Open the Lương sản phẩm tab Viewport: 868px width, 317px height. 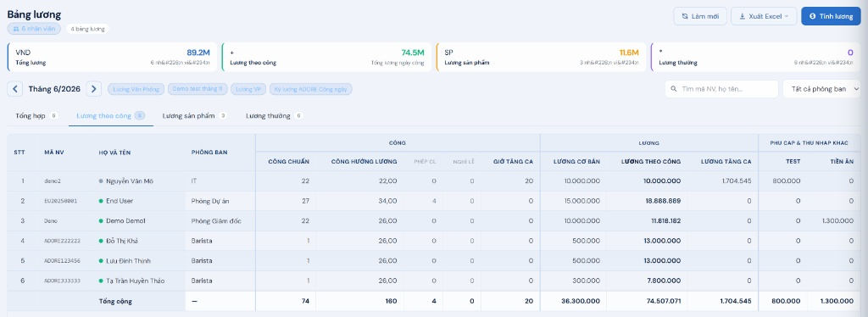click(195, 116)
